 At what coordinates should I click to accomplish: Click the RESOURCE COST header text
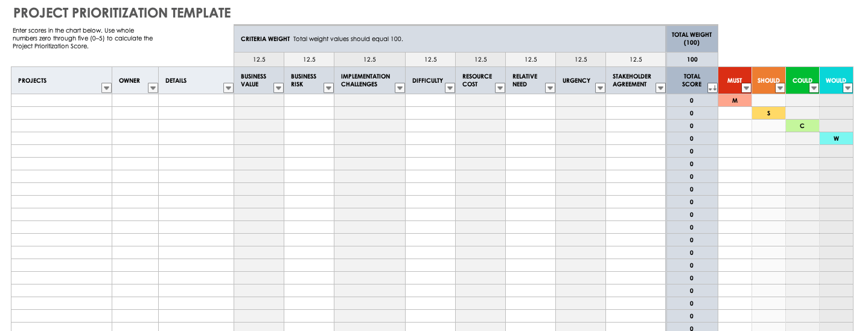(477, 80)
